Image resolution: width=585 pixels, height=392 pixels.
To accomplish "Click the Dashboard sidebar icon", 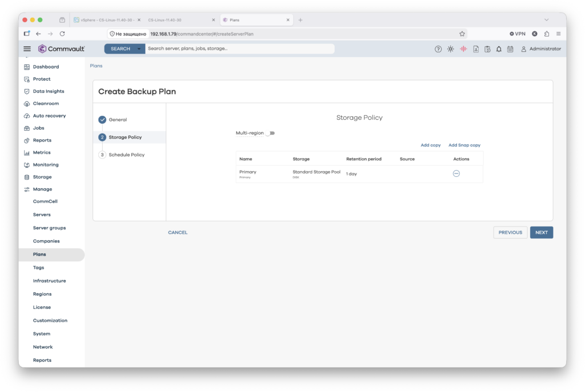I will (27, 67).
